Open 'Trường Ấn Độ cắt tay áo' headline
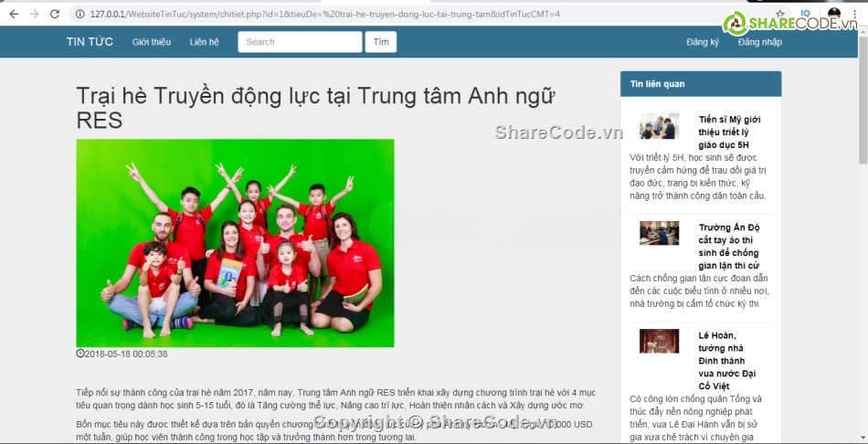 click(729, 247)
